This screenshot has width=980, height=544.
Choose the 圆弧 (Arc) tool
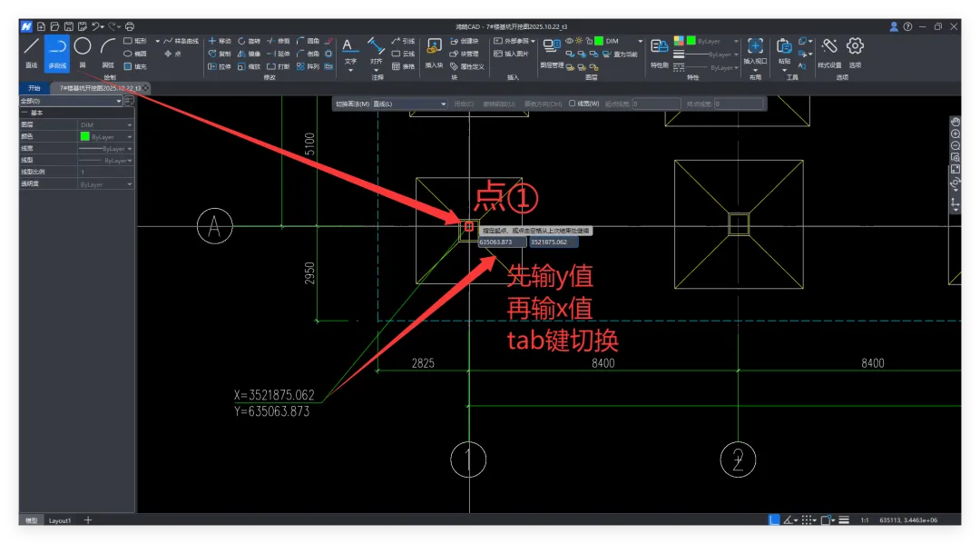pos(108,53)
